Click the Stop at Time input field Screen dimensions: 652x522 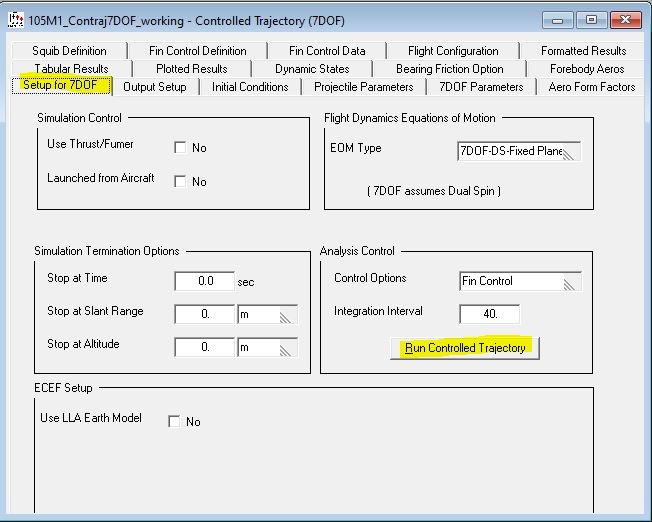tap(204, 281)
